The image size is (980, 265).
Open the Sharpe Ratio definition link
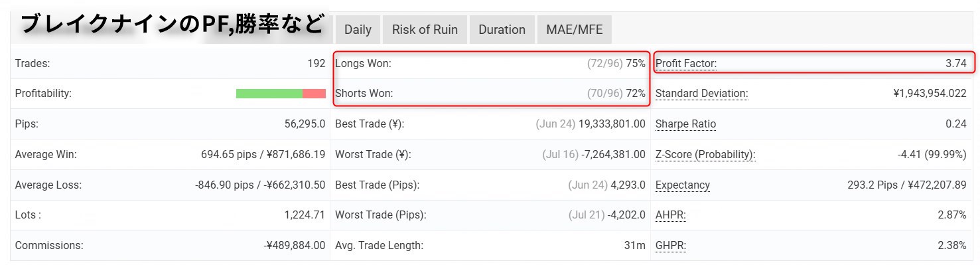685,124
